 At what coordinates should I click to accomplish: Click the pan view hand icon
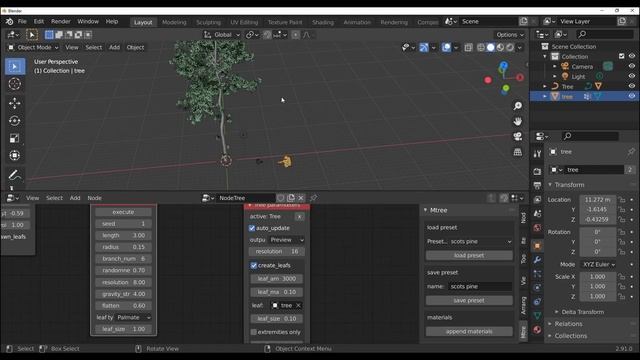[x=518, y=121]
